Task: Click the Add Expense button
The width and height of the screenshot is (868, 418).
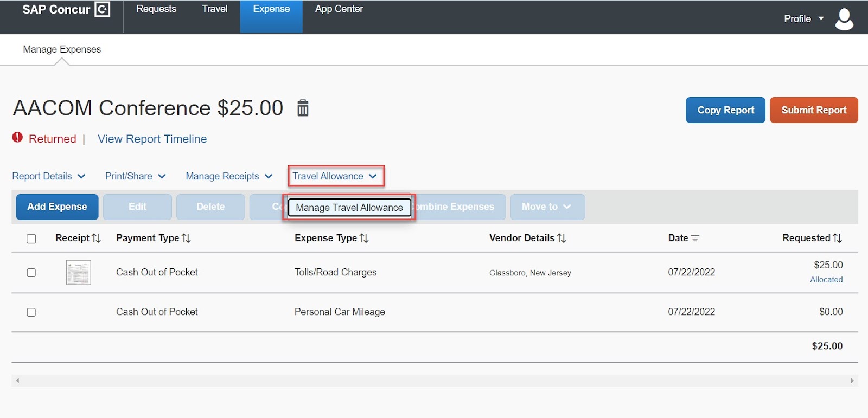Action: (x=57, y=207)
